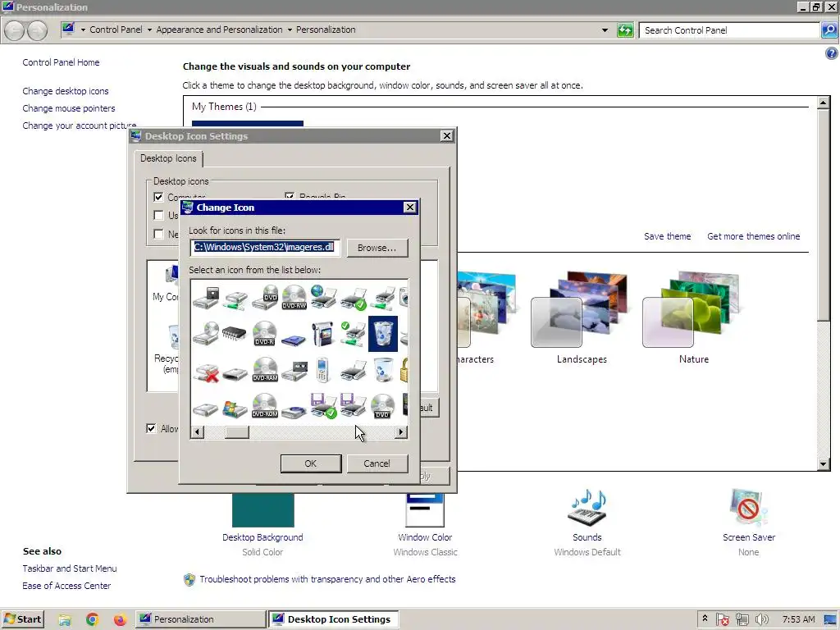840x630 pixels.
Task: Click the themes list vertical scrollbar thumb
Action: pyautogui.click(x=824, y=215)
